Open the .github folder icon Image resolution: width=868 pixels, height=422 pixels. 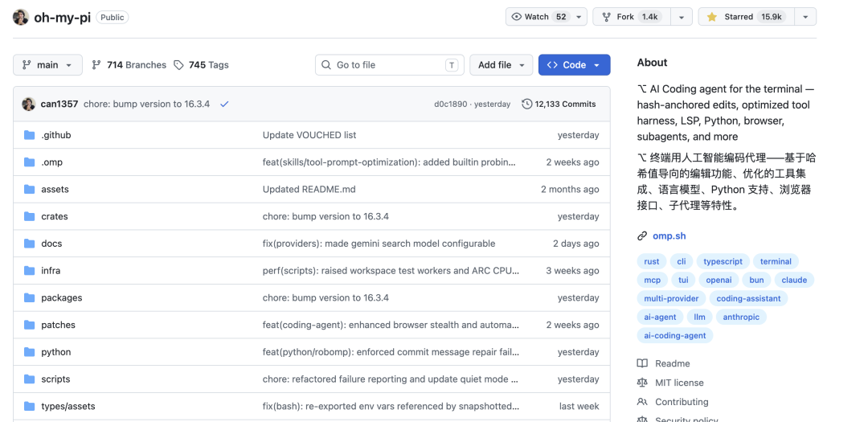pos(30,135)
